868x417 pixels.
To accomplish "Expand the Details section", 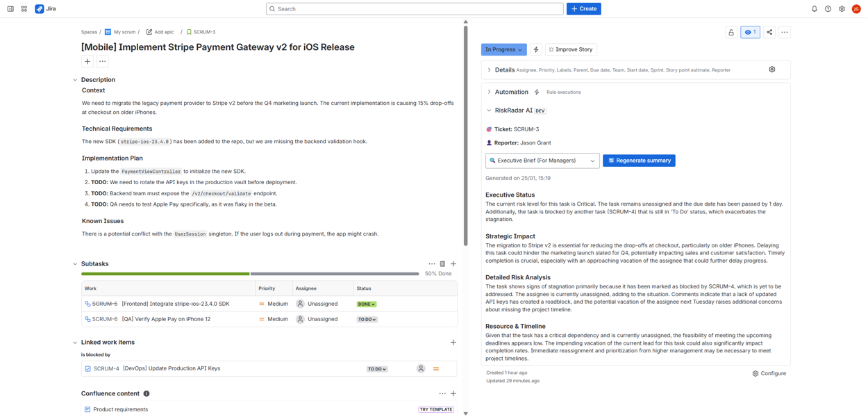I will point(504,70).
